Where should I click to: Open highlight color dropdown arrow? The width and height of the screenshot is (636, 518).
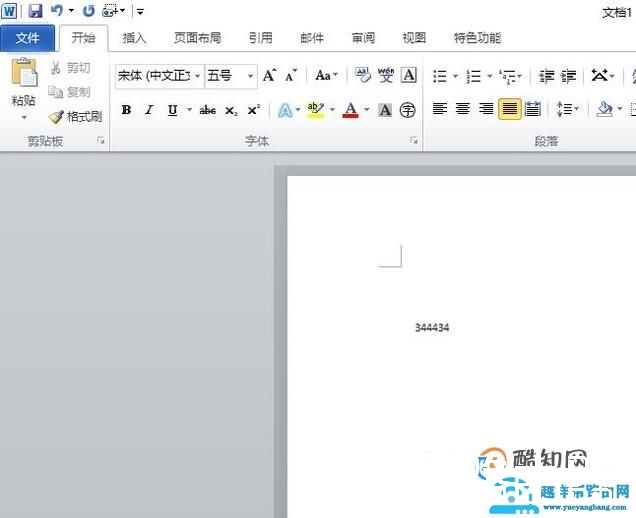[332, 110]
